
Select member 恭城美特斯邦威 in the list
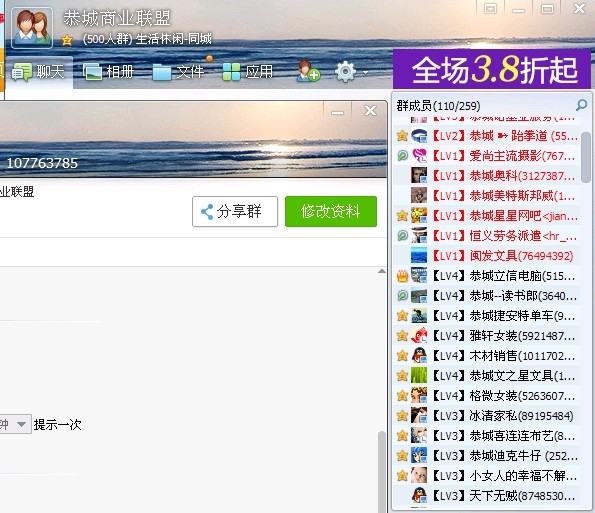coord(487,196)
